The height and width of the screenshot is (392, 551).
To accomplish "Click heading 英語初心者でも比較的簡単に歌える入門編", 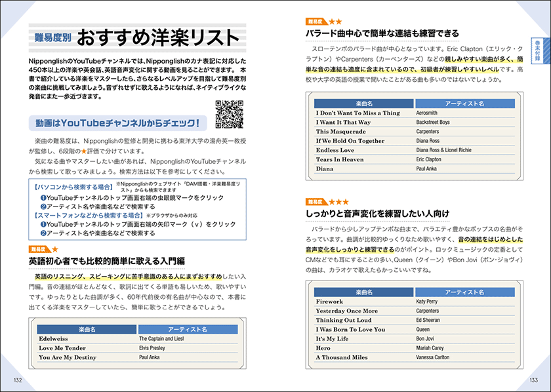I will pyautogui.click(x=107, y=261).
